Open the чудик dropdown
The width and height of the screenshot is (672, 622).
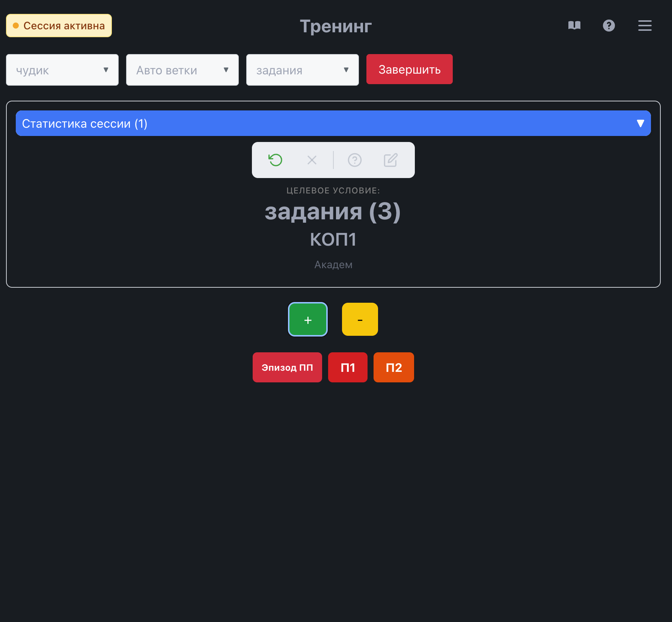[62, 70]
